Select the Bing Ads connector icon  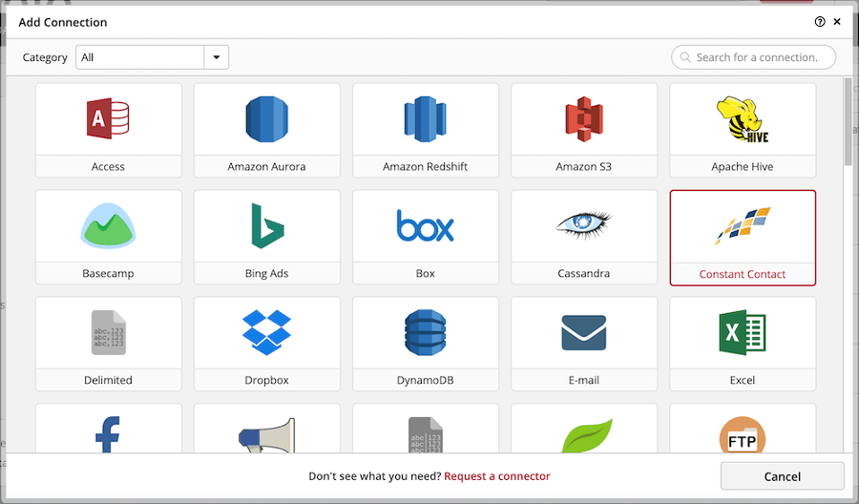click(x=267, y=225)
